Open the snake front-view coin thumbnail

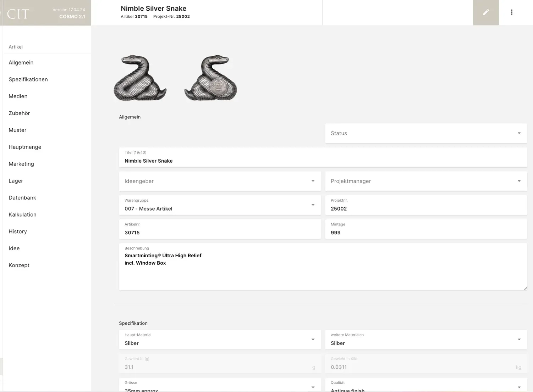140,78
